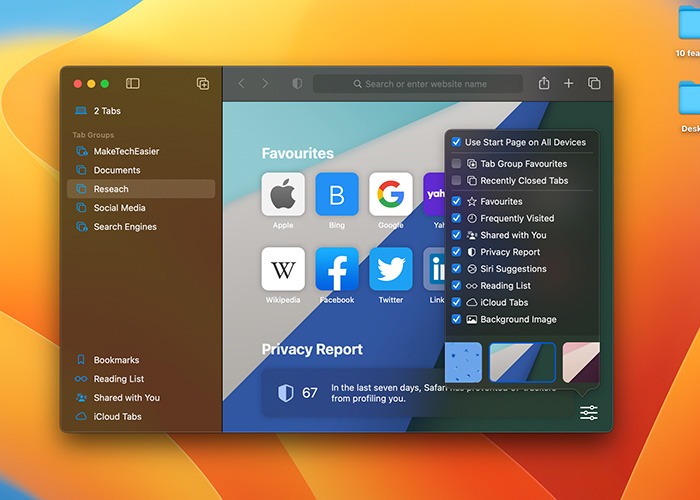This screenshot has width=700, height=500.
Task: Open the LinkedIn favourite icon
Action: 434,269
